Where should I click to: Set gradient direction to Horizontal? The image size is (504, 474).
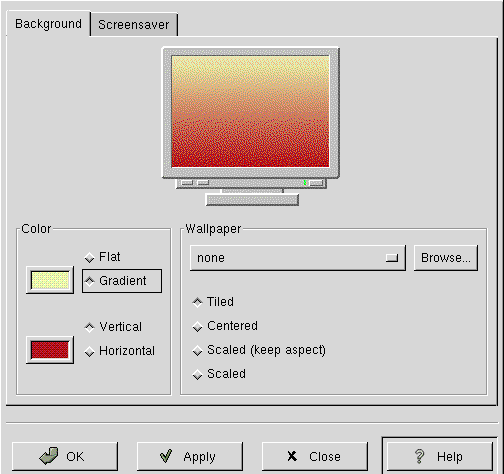point(120,351)
